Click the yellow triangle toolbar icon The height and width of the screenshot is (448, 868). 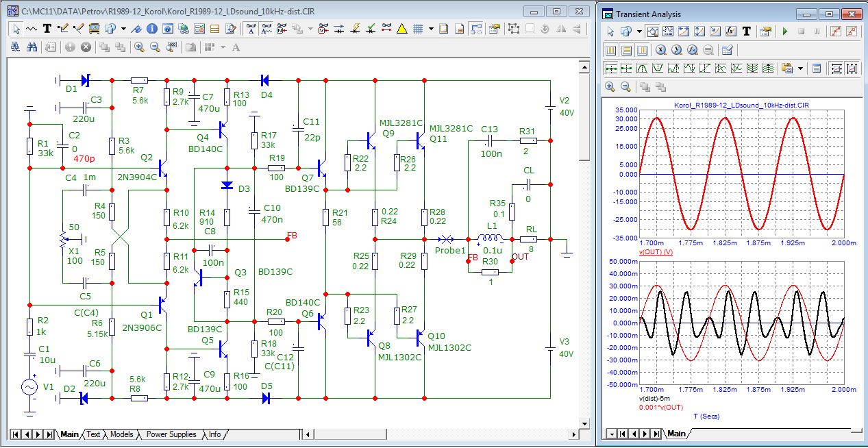pos(401,29)
